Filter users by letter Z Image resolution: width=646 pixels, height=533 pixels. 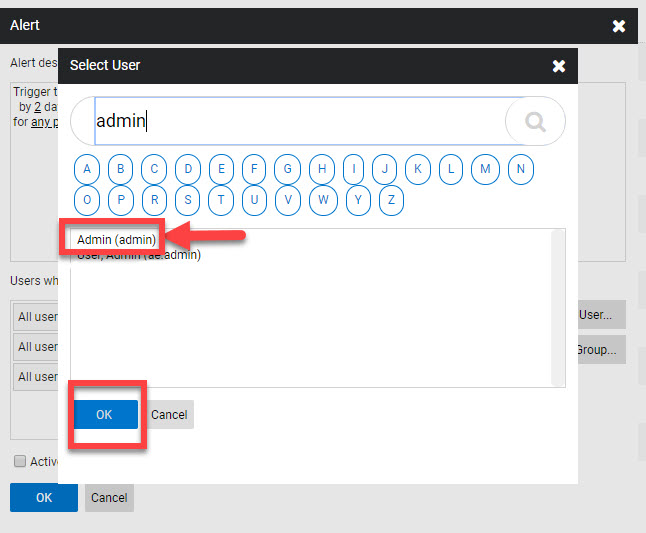point(391,200)
